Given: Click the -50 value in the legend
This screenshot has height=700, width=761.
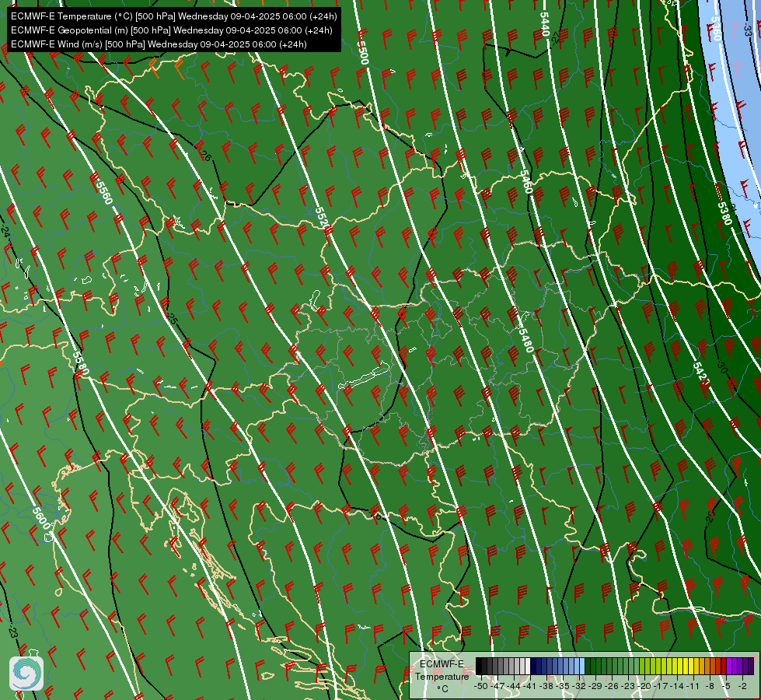Looking at the screenshot, I should pyautogui.click(x=481, y=686).
